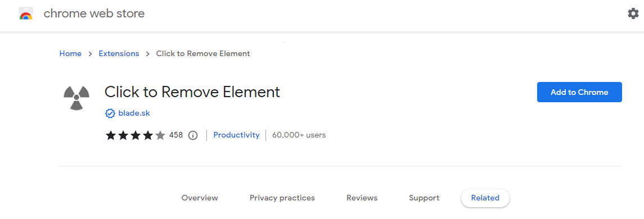Click breadcrumb chevron after Home
644x219 pixels.
(91, 54)
